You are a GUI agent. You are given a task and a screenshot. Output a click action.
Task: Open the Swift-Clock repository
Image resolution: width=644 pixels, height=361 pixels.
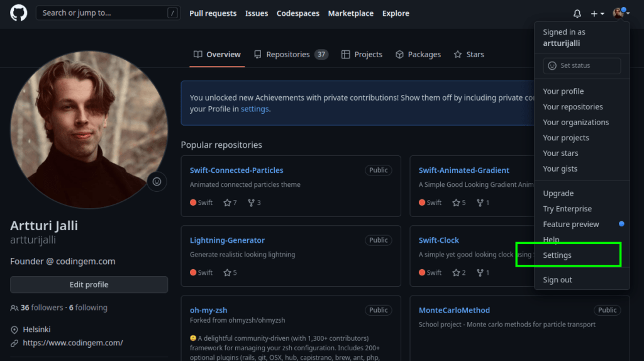(x=438, y=240)
